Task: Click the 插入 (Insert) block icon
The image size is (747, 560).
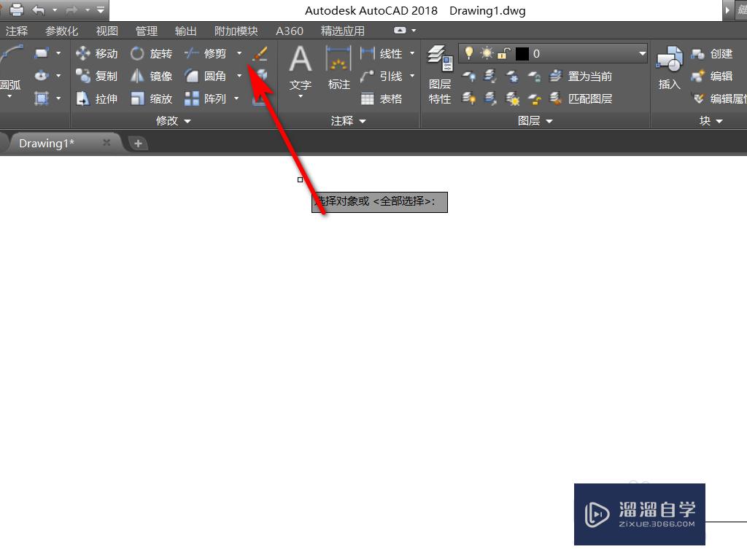Action: pos(669,66)
